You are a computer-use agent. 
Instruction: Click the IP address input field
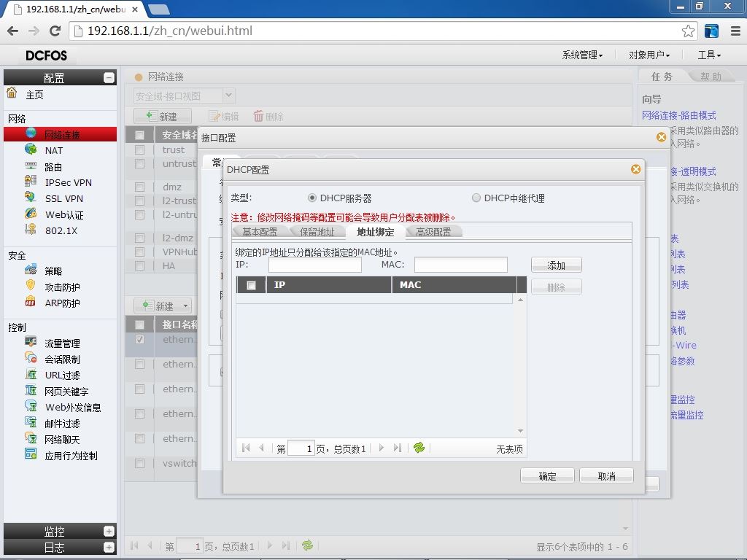(315, 265)
